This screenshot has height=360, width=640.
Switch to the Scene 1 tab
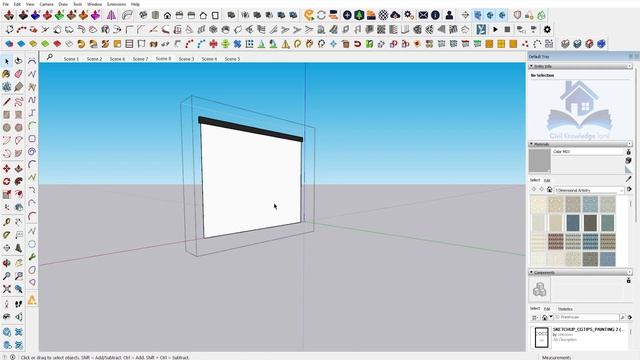pyautogui.click(x=71, y=59)
